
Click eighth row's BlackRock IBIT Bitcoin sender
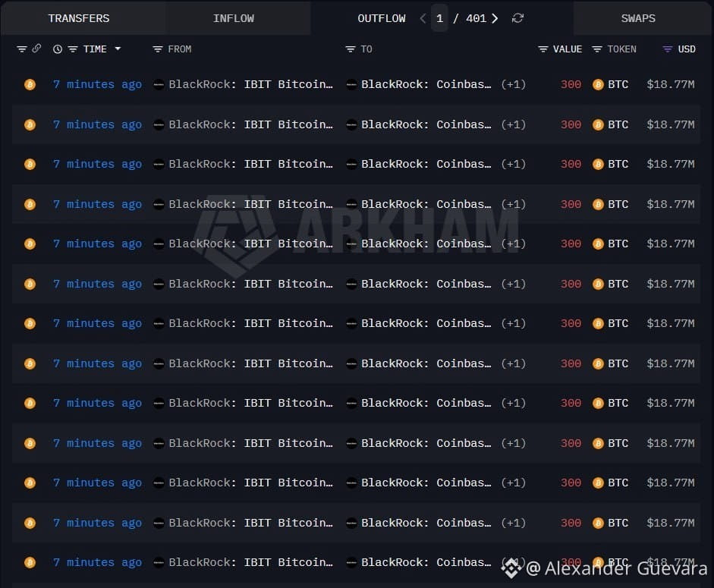[x=251, y=363]
